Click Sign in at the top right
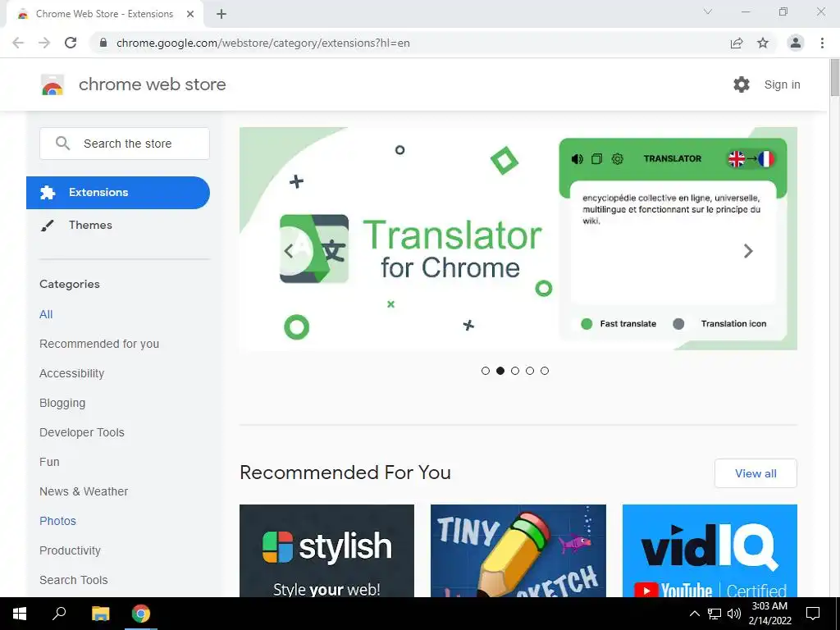Screen dimensions: 840x630 pyautogui.click(x=782, y=84)
